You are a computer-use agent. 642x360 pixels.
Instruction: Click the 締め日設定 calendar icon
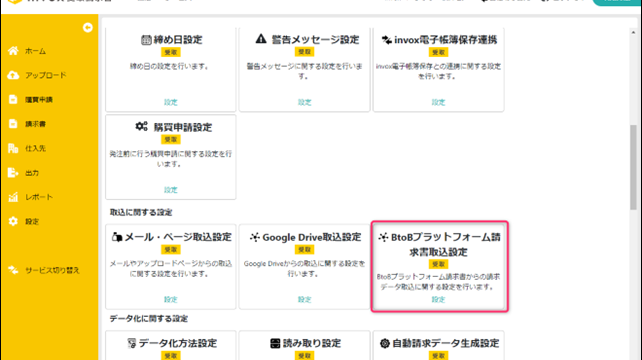146,40
